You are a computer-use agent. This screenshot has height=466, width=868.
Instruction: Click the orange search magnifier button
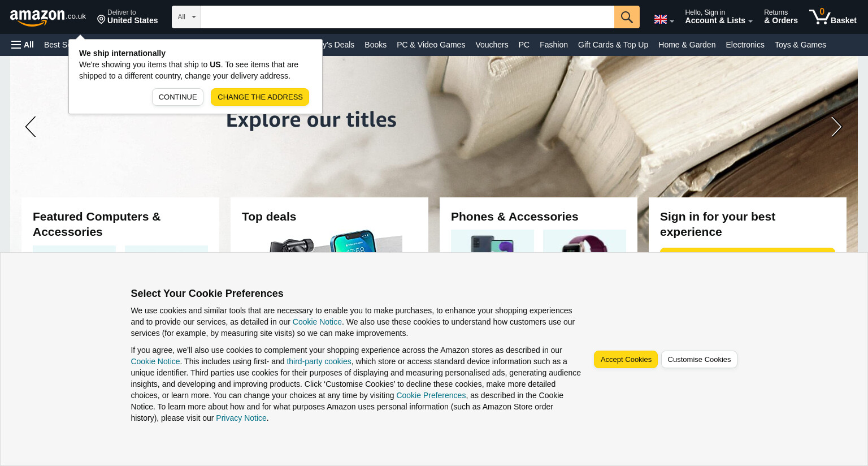pos(627,17)
